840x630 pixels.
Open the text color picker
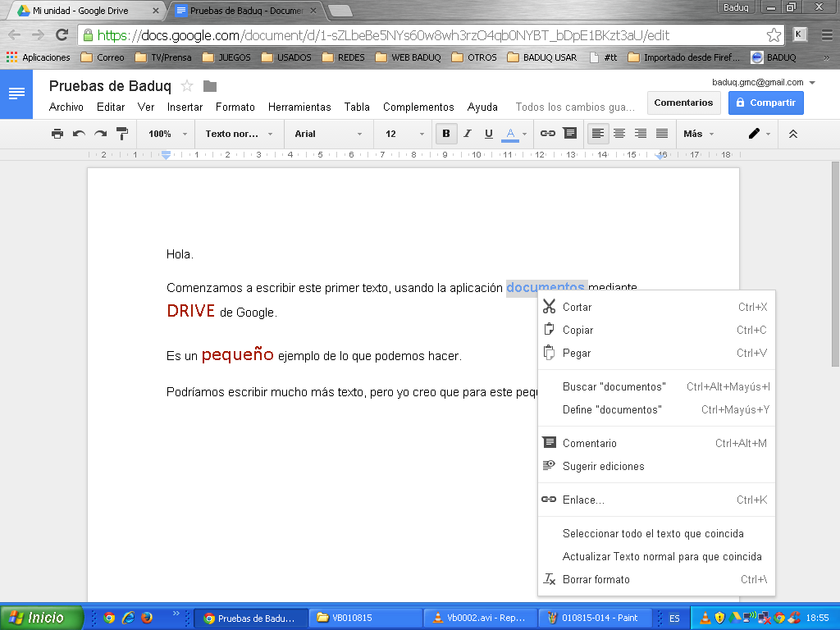click(x=514, y=134)
